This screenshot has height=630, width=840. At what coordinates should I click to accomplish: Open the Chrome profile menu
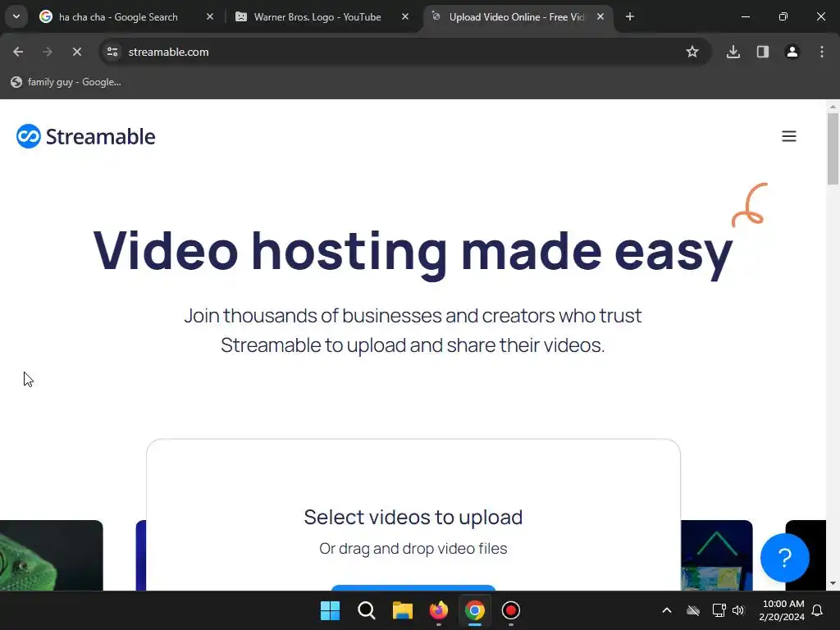click(792, 52)
